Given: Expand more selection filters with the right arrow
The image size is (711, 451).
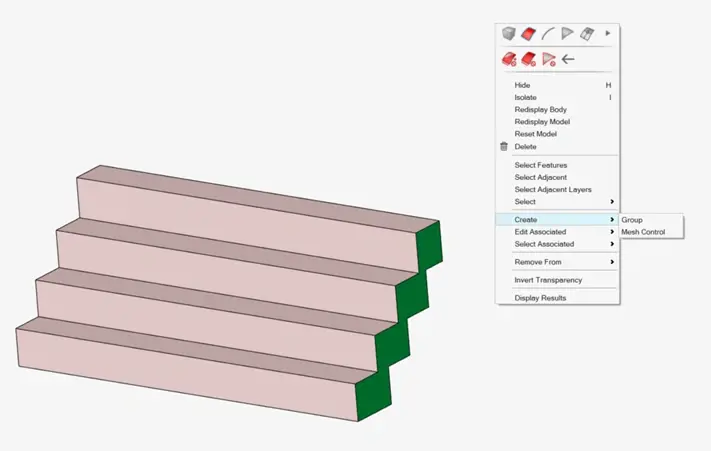Looking at the screenshot, I should (x=608, y=34).
